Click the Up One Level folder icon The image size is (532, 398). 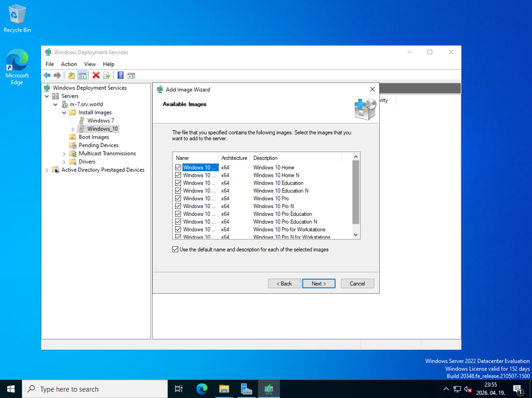tap(72, 75)
